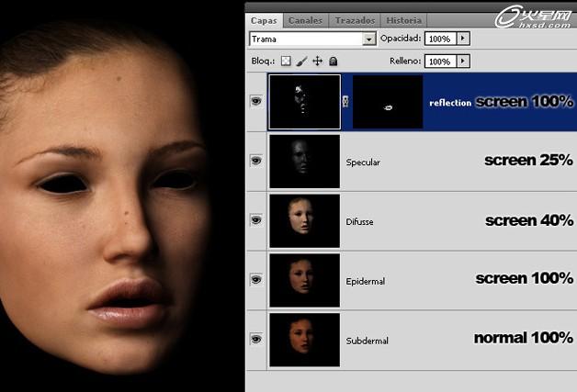Open the Trazados tab
577x392 pixels.
pos(355,20)
